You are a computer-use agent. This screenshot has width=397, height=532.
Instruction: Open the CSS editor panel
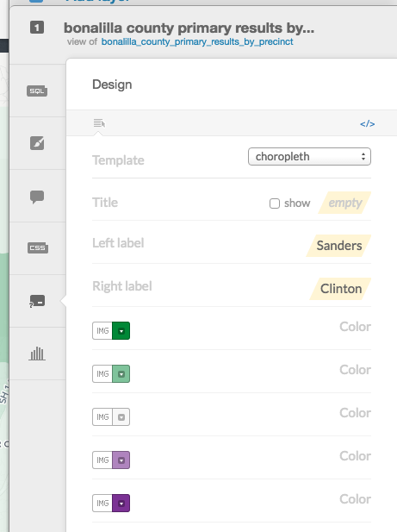coord(38,247)
